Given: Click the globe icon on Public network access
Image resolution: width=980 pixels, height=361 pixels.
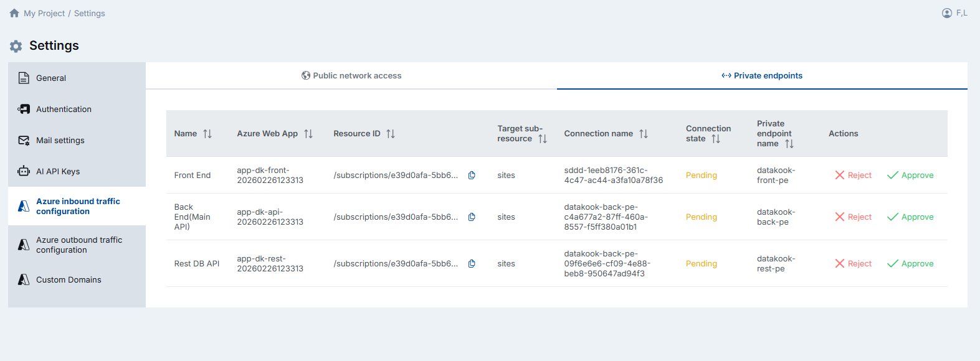Looking at the screenshot, I should (x=306, y=75).
